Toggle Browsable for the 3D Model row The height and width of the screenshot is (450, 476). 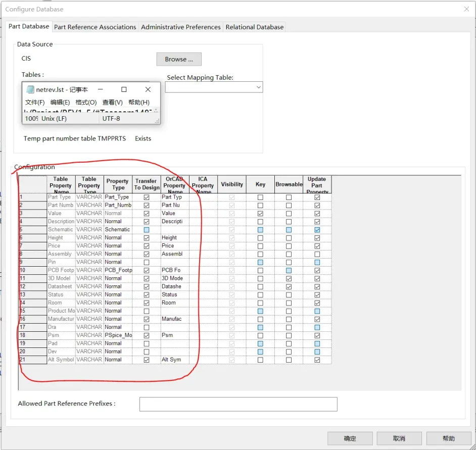289,278
